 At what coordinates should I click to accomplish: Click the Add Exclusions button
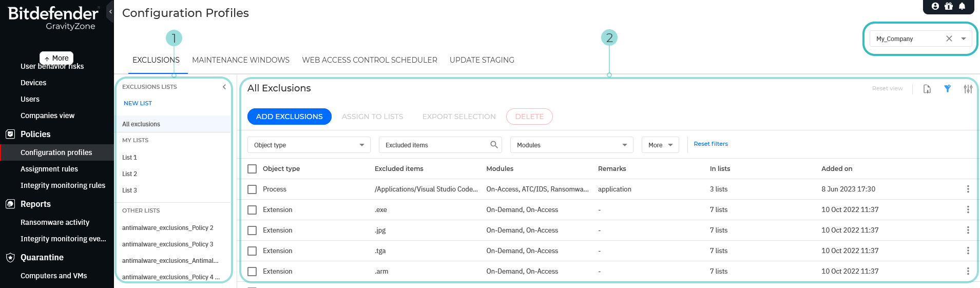click(x=290, y=117)
